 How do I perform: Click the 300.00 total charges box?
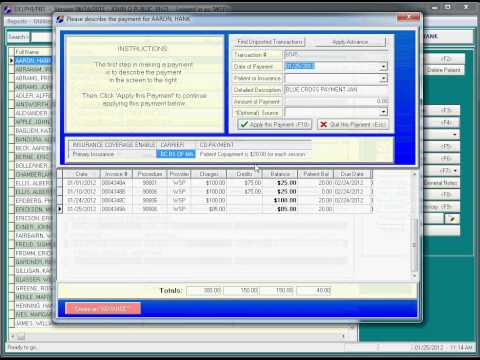(x=204, y=291)
